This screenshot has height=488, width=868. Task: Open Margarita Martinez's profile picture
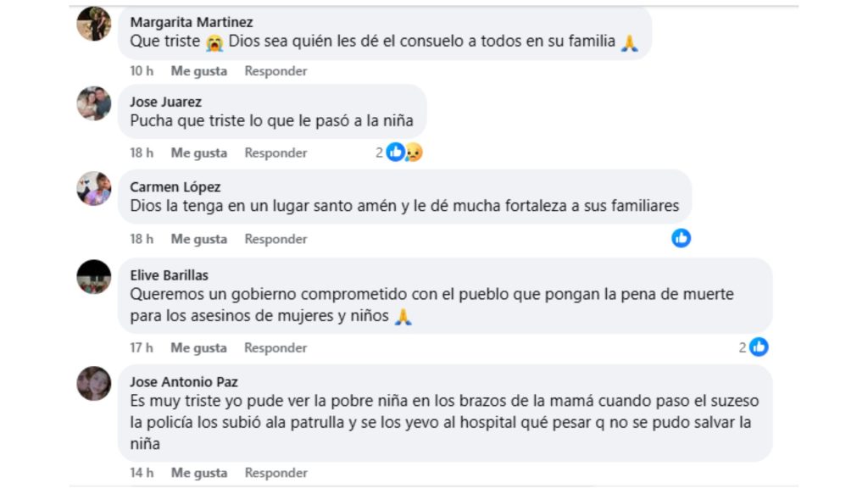coord(92,22)
